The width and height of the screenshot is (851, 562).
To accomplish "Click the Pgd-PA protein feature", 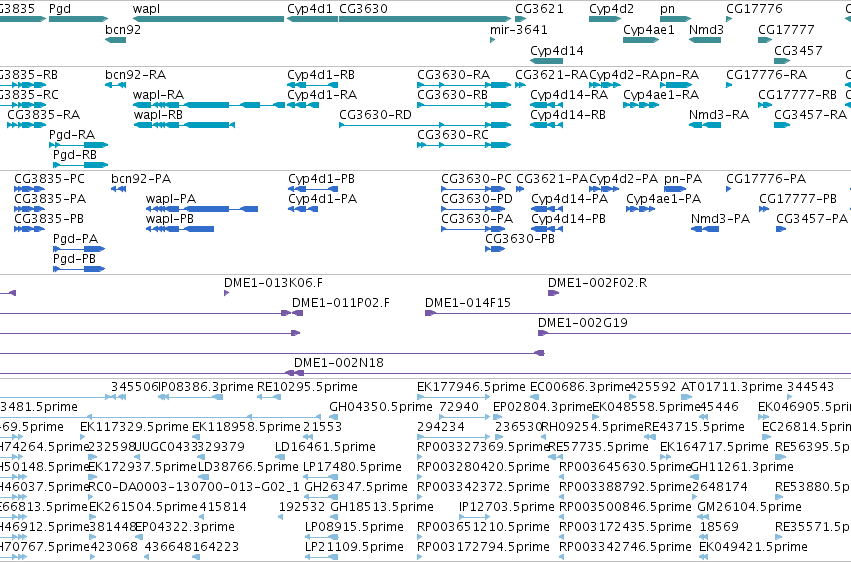I will coord(79,250).
